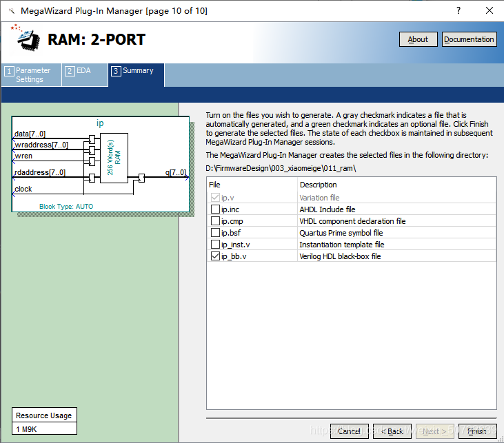Image resolution: width=504 pixels, height=443 pixels.
Task: Switch to the EDA tab
Action: (x=85, y=75)
